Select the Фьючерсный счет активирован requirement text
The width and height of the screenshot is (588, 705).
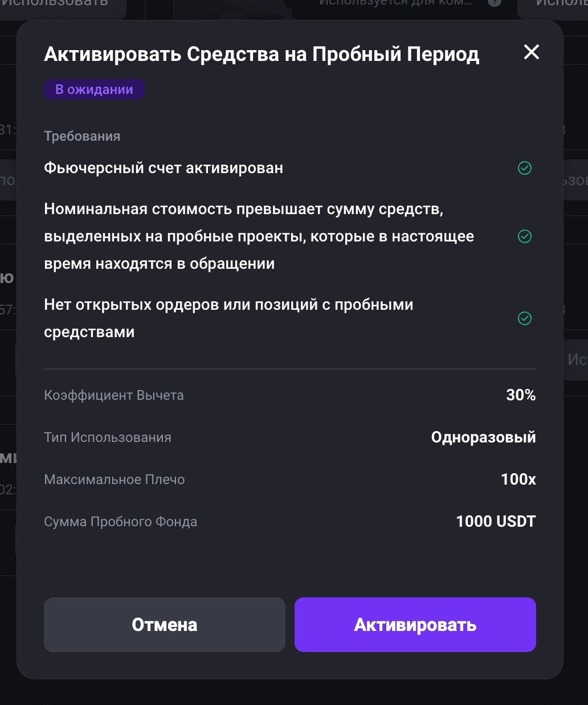click(164, 168)
